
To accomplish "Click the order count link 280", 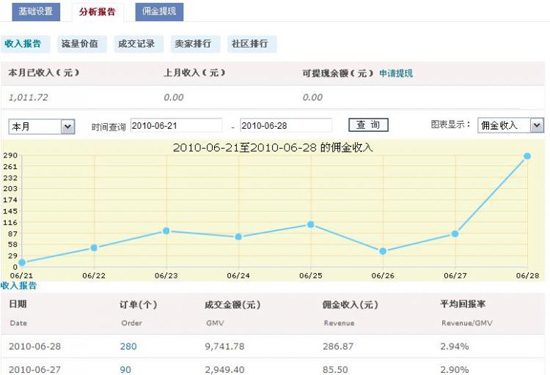I will 128,347.
